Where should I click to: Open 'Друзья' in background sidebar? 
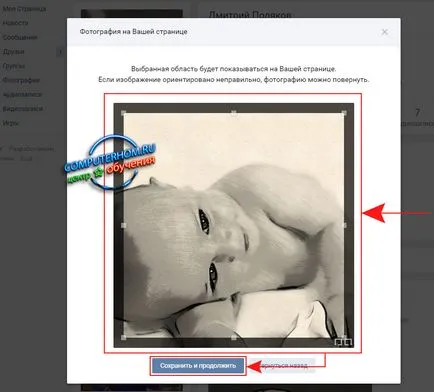(13, 52)
